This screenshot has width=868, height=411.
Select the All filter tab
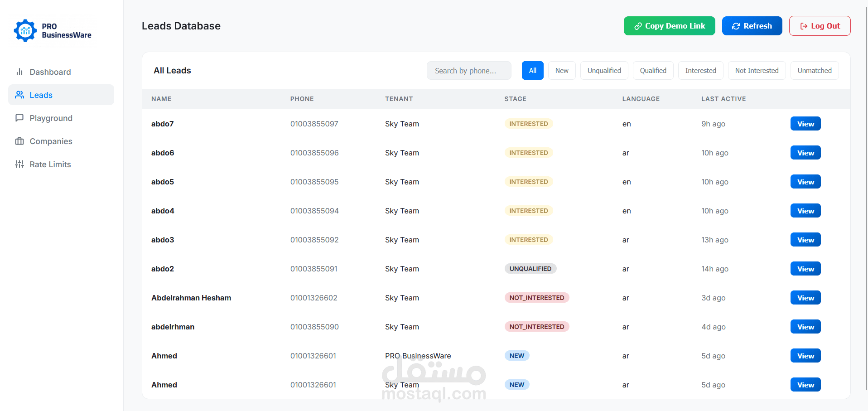533,70
